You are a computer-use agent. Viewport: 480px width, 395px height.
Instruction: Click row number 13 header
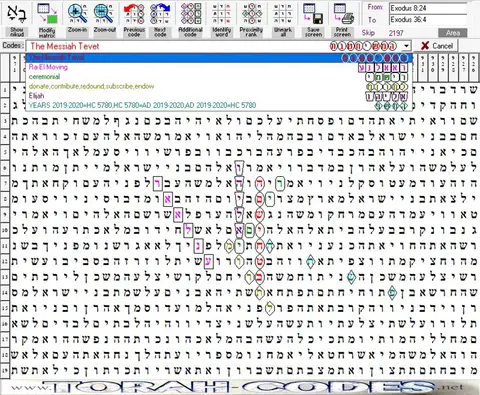coord(5,277)
